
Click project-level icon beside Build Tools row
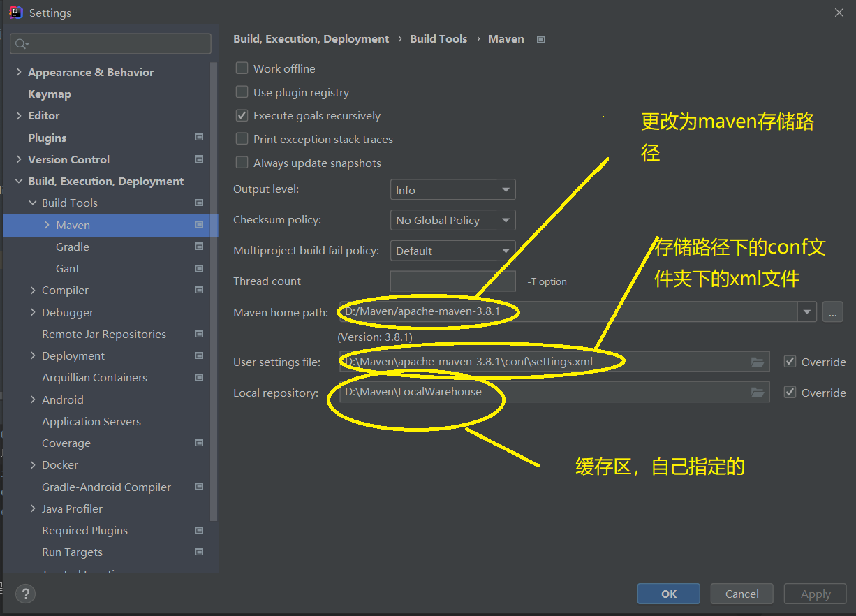(x=200, y=203)
